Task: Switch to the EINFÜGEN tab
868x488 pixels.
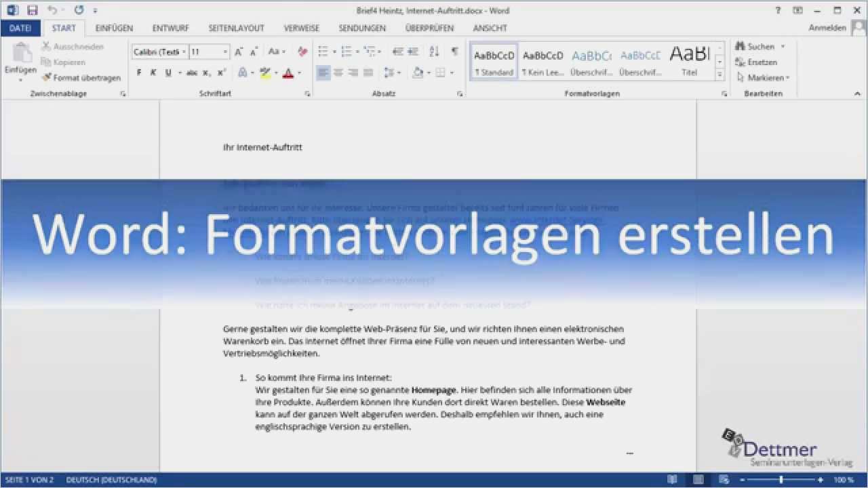Action: [114, 28]
